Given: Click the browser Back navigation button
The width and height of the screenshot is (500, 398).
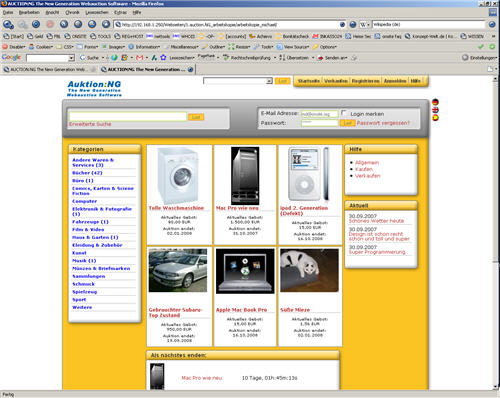Looking at the screenshot, I should [x=8, y=24].
